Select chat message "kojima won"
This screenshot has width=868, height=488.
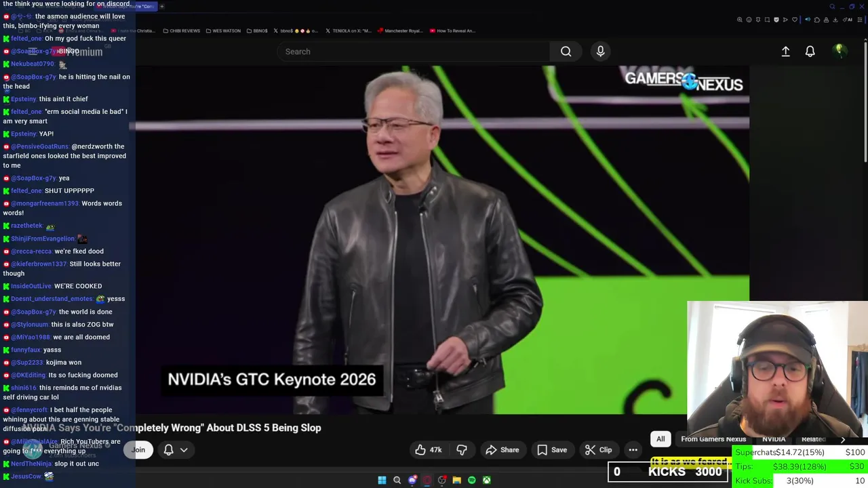point(64,363)
